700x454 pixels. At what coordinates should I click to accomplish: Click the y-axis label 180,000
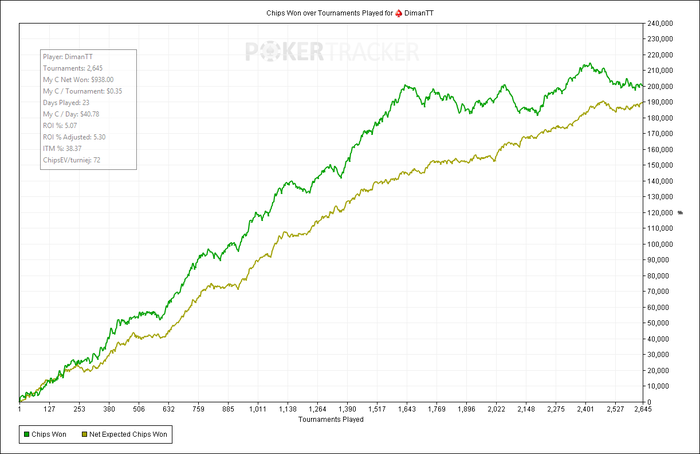[660, 118]
